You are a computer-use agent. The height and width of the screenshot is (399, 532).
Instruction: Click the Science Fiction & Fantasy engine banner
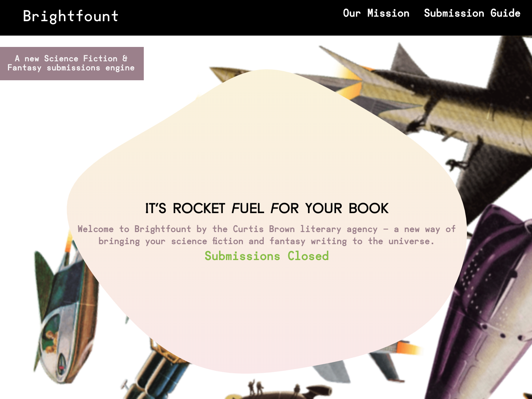tap(72, 64)
